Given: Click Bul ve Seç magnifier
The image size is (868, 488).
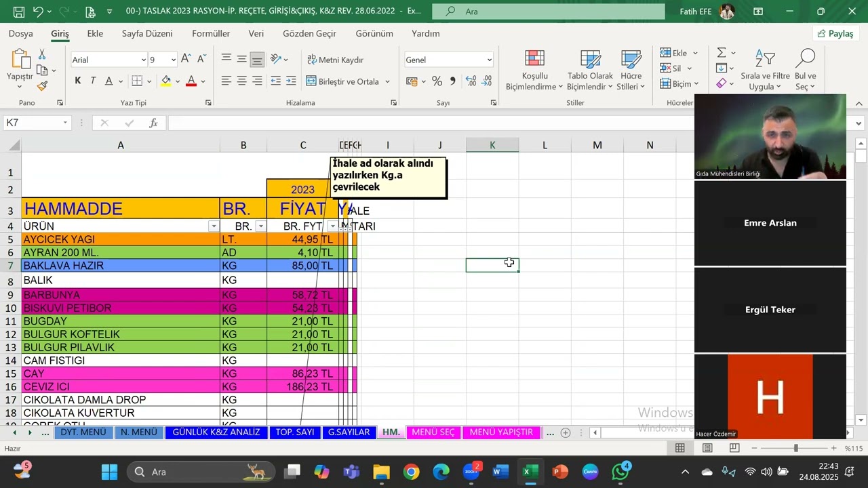Looking at the screenshot, I should (806, 70).
